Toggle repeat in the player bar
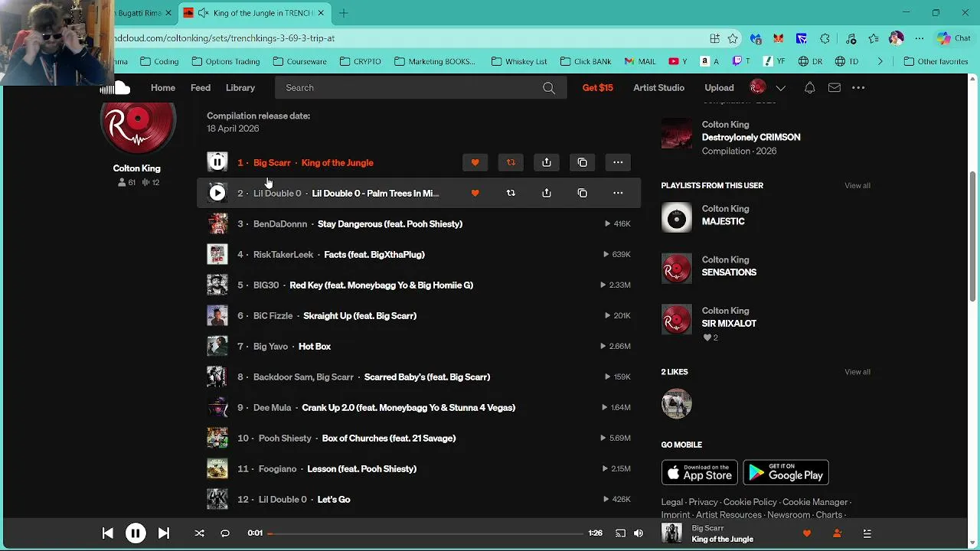Image resolution: width=980 pixels, height=551 pixels. coord(225,533)
